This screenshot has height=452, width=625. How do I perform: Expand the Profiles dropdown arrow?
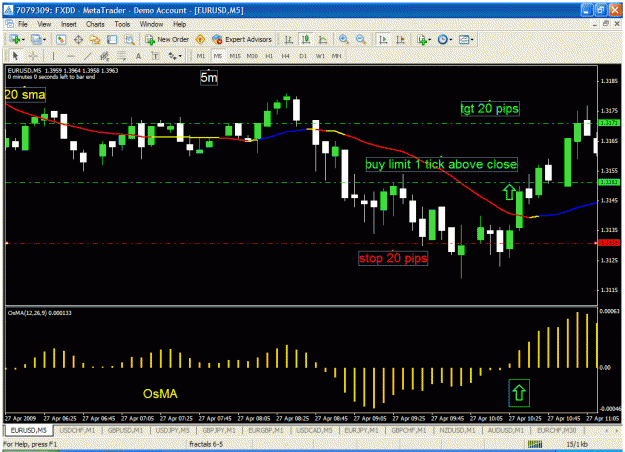pyautogui.click(x=44, y=39)
